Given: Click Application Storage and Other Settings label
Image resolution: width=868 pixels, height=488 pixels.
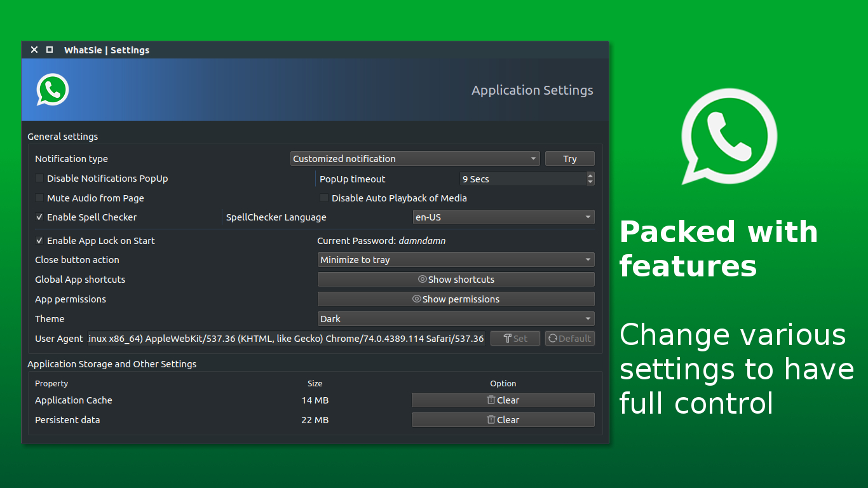Looking at the screenshot, I should pos(112,364).
